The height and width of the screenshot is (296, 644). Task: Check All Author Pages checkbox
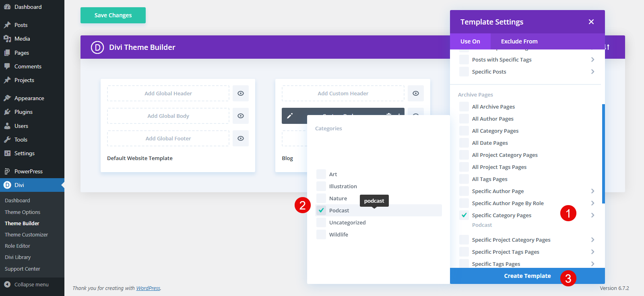click(464, 119)
